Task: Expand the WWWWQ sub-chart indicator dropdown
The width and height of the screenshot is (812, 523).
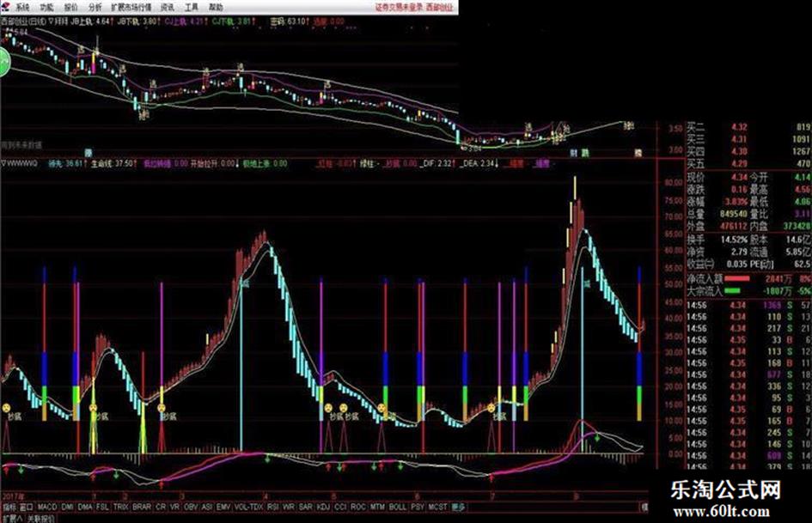Action: [x=3, y=164]
